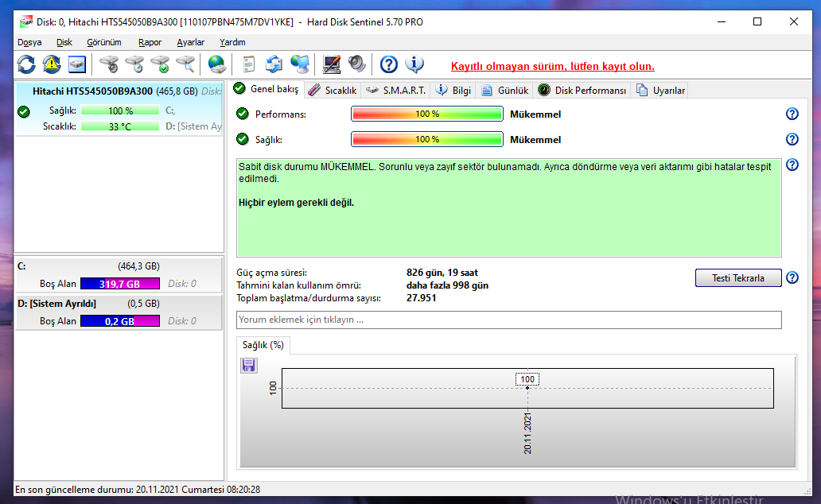Click the speaker sound toolbar icon
Image resolution: width=821 pixels, height=504 pixels.
tap(356, 64)
